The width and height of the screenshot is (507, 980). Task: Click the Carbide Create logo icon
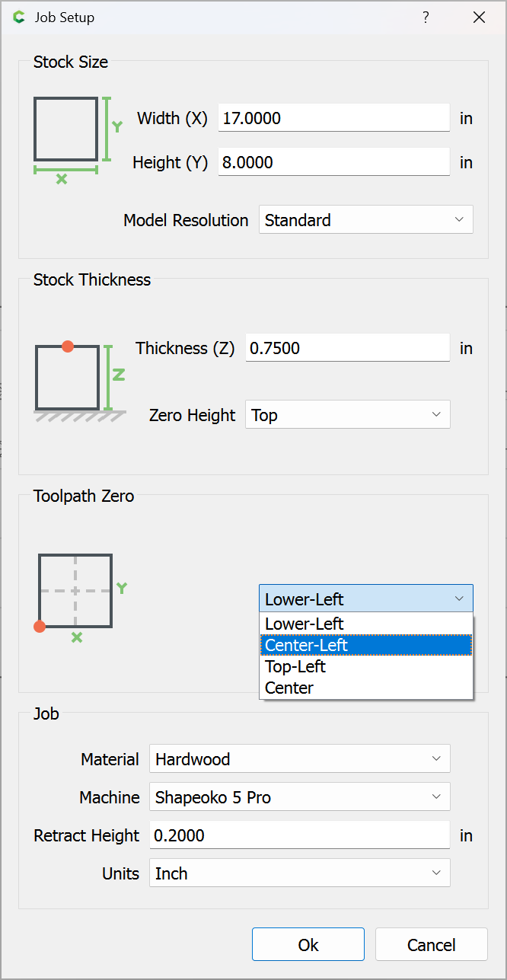click(19, 18)
